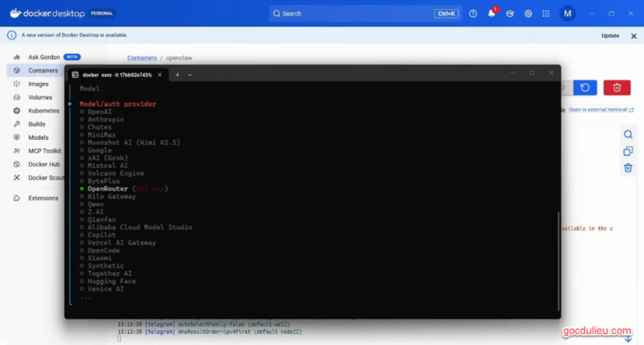The image size is (644, 345).
Task: Open Images in the sidebar
Action: 38,84
